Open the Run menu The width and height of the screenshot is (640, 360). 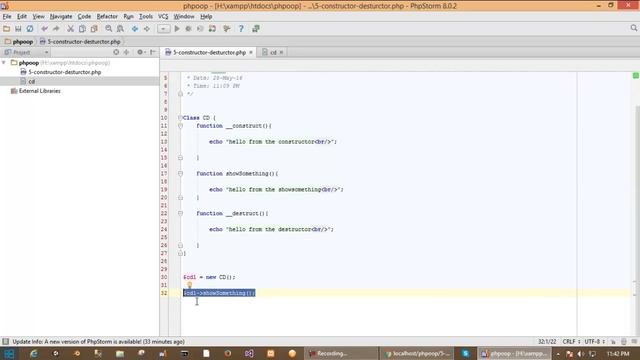[128, 16]
